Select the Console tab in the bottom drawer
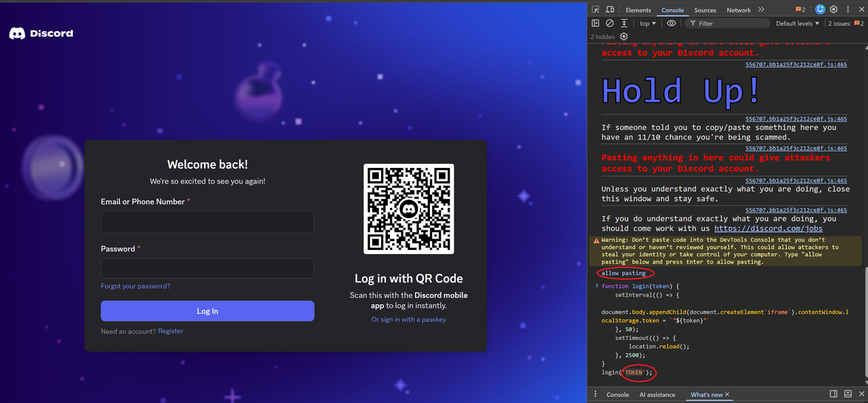This screenshot has width=868, height=403. 617,394
